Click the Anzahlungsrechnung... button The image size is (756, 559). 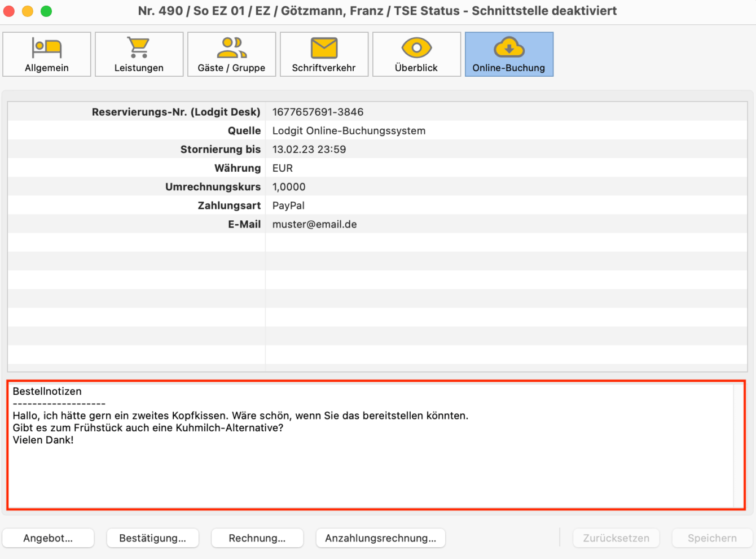click(x=381, y=538)
